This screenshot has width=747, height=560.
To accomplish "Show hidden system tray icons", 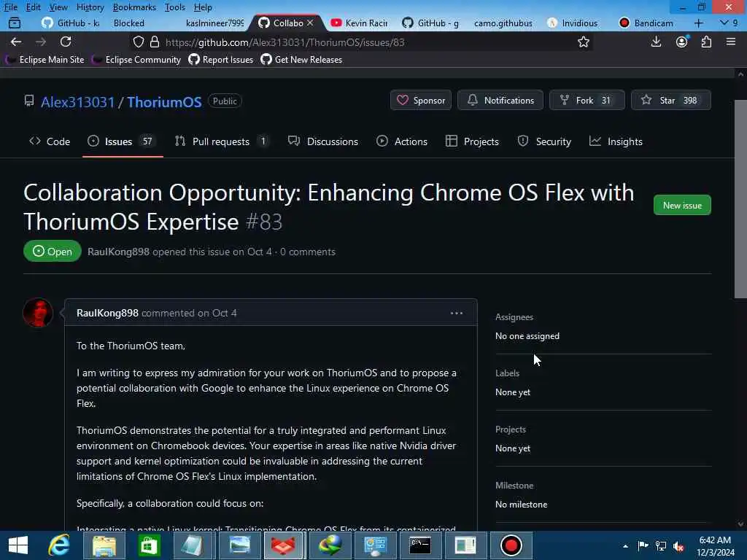I will tap(625, 546).
